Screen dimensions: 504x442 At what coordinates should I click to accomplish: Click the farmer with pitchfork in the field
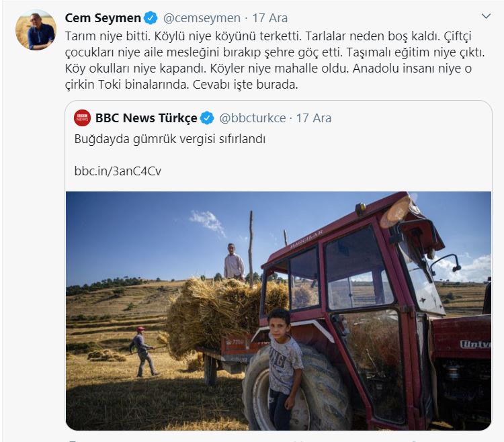tap(143, 352)
